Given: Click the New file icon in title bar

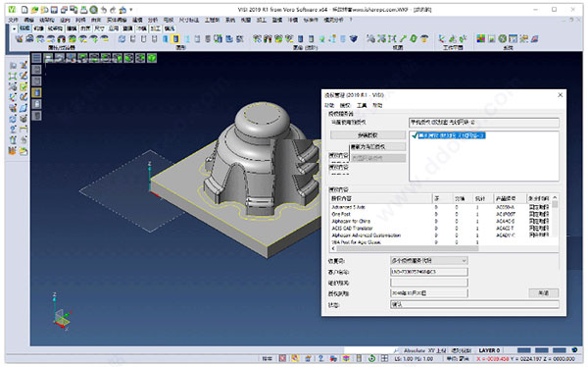Looking at the screenshot, I should click(24, 10).
